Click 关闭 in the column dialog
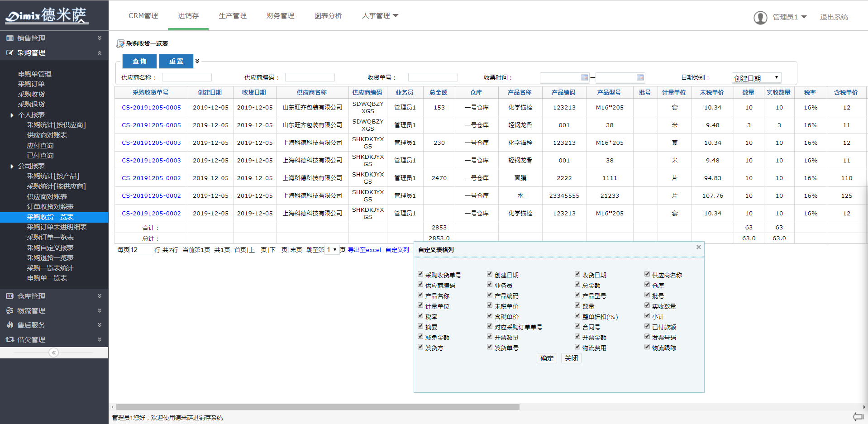868x424 pixels. [571, 358]
